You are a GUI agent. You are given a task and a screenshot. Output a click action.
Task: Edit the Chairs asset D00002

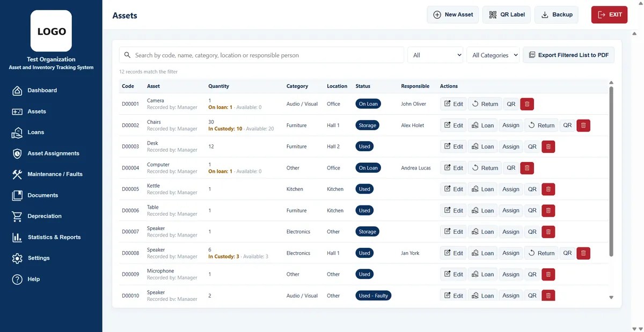pos(453,126)
